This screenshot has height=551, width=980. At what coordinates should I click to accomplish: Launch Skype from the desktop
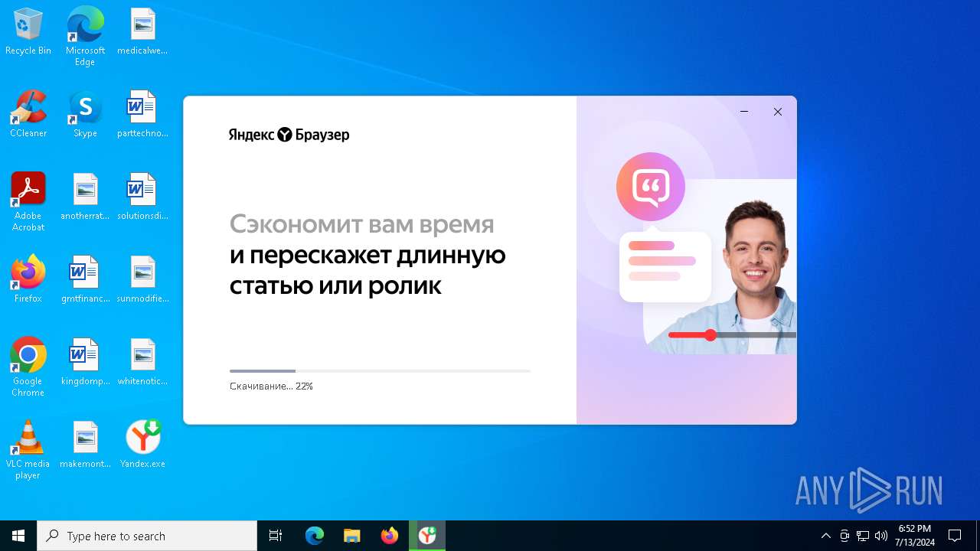(x=85, y=115)
